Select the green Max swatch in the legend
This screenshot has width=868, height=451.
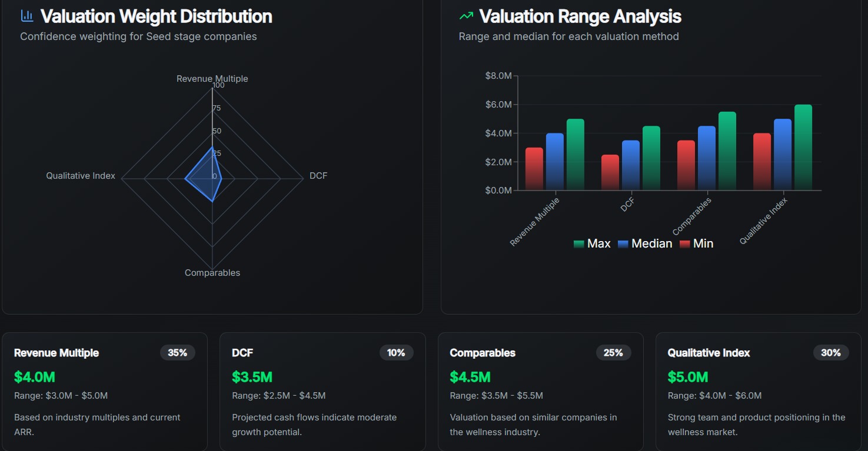coord(579,243)
